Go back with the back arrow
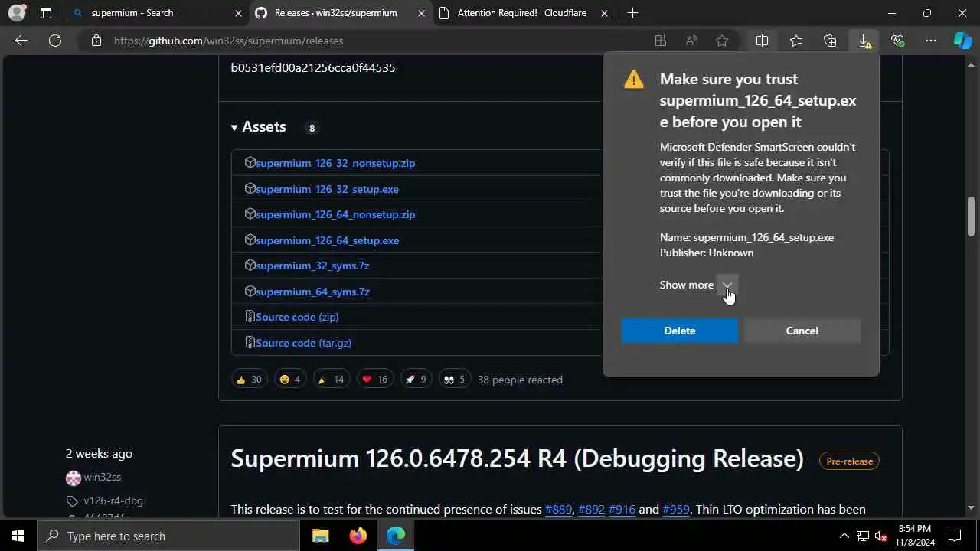The height and width of the screenshot is (551, 980). pyautogui.click(x=21, y=41)
